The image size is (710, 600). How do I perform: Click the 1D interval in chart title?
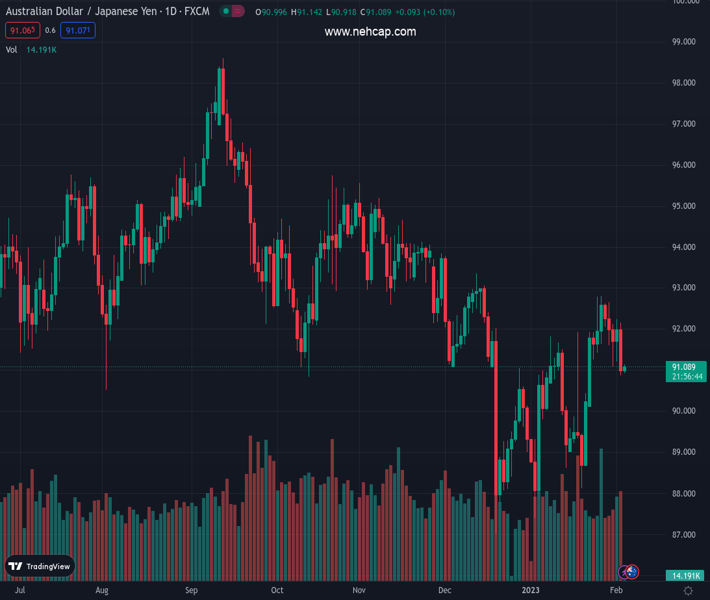pos(169,12)
